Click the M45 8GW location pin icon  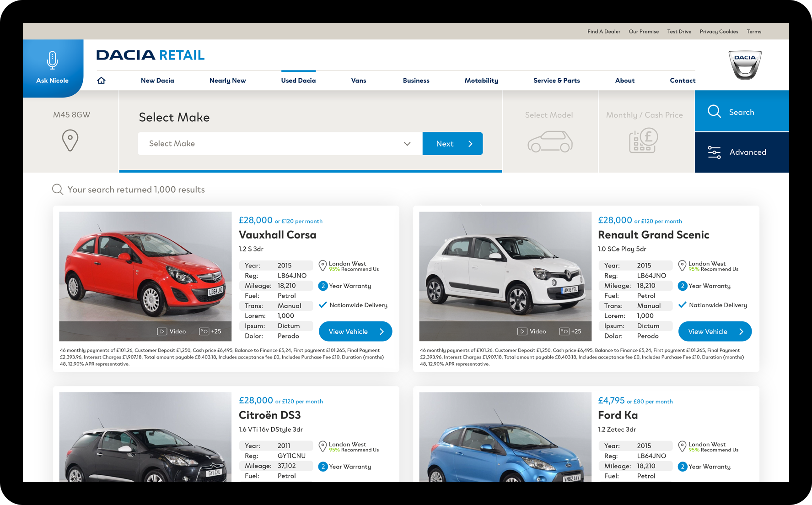70,140
